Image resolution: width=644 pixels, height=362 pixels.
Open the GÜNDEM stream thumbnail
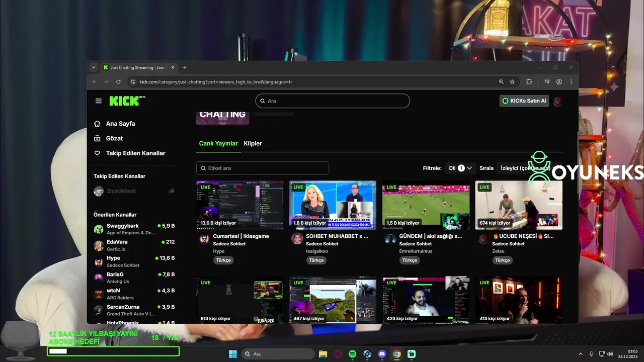(426, 205)
